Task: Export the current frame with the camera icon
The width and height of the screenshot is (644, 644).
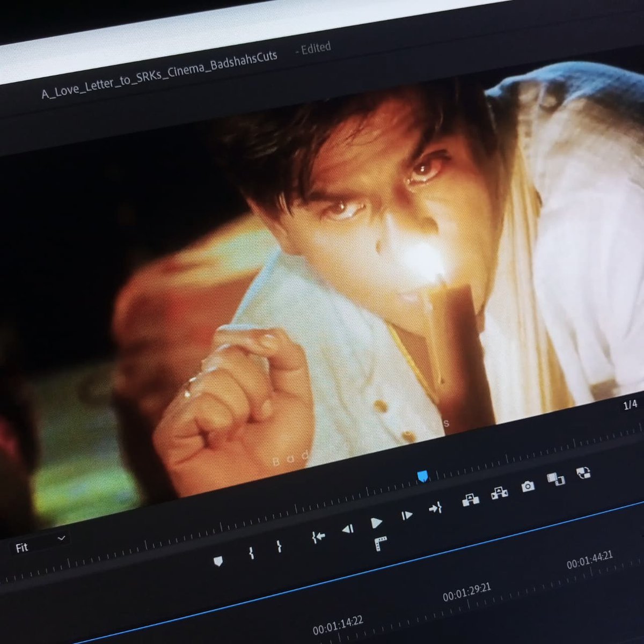Action: 528,486
